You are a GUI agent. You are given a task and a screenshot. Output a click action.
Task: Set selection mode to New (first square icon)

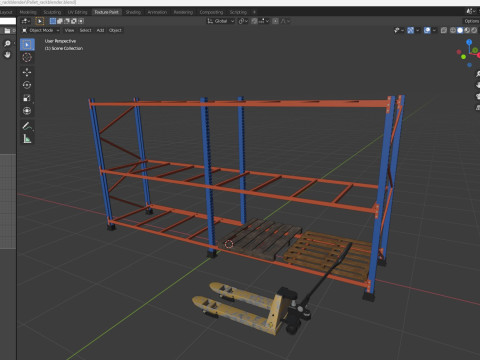click(x=53, y=21)
